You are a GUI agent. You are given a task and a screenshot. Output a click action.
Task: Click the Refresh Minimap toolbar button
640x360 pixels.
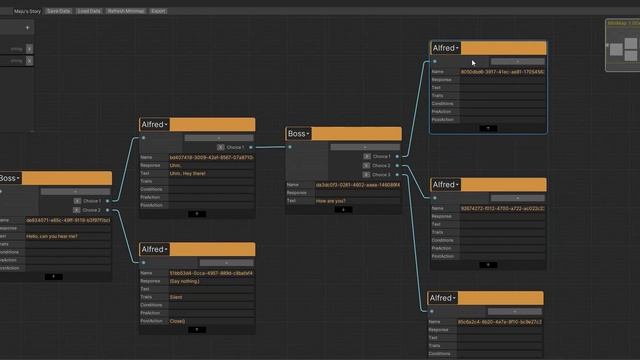pos(126,11)
